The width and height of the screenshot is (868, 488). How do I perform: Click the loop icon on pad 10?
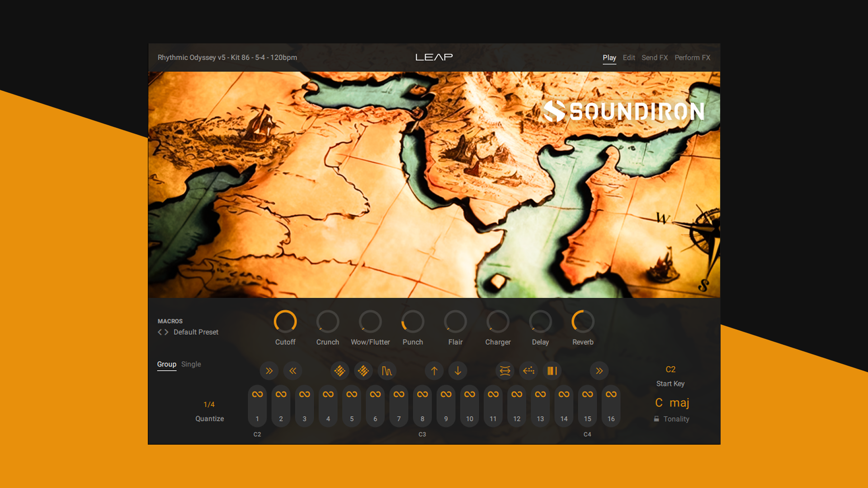click(x=470, y=394)
